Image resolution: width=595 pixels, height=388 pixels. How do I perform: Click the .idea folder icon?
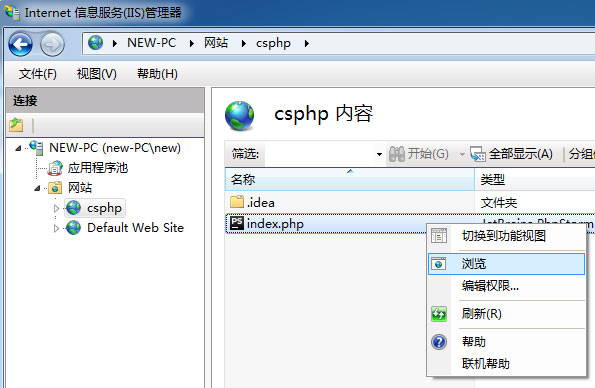tap(237, 202)
